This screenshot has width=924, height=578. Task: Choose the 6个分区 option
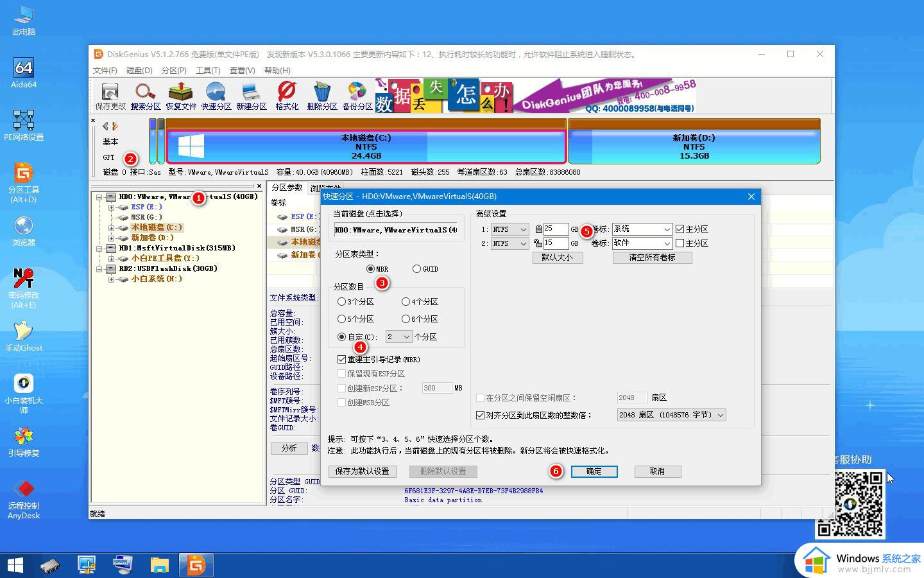point(420,319)
